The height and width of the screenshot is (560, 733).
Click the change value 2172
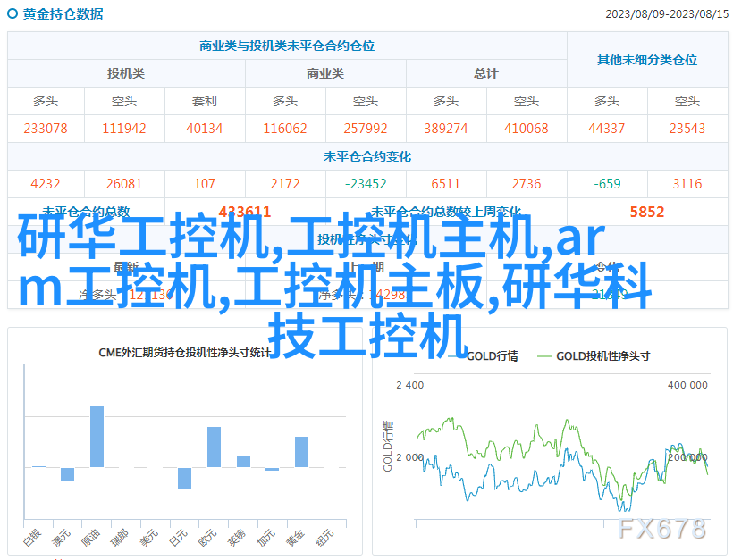click(x=284, y=184)
